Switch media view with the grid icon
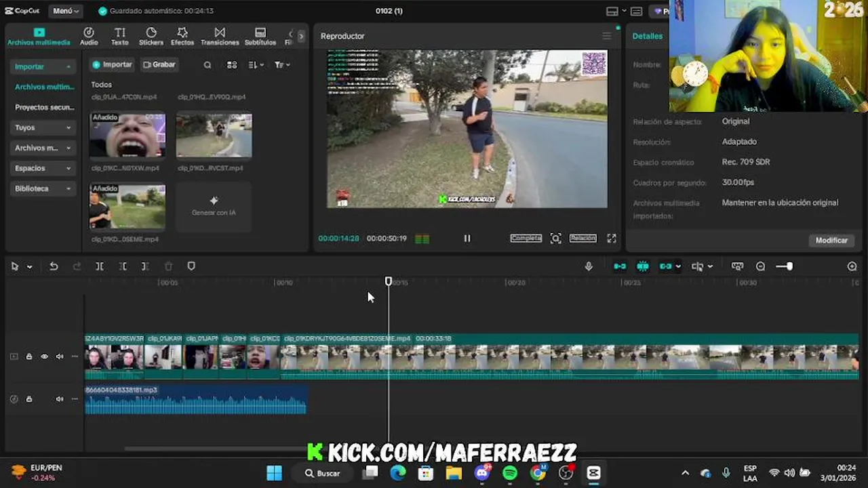 (232, 65)
